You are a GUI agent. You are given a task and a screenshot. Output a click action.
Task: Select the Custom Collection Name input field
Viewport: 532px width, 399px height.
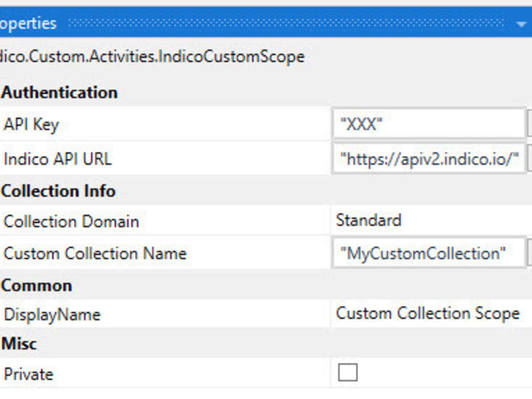pos(429,253)
